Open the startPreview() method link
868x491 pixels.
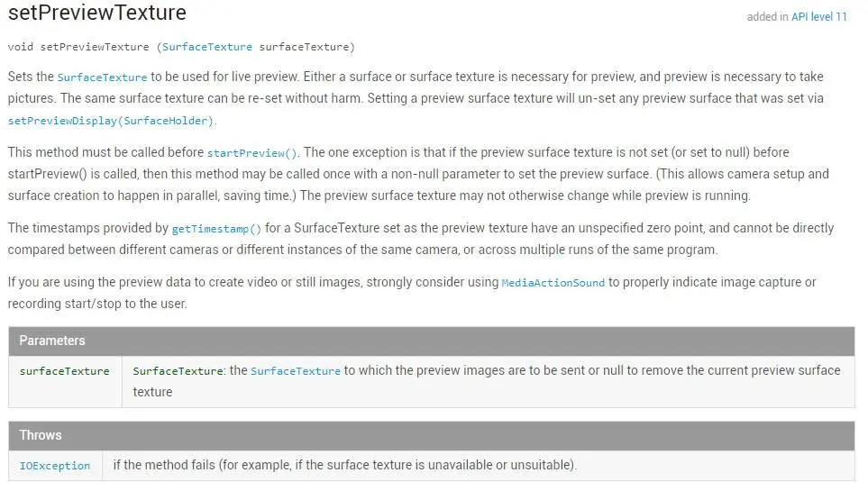pyautogui.click(x=251, y=153)
